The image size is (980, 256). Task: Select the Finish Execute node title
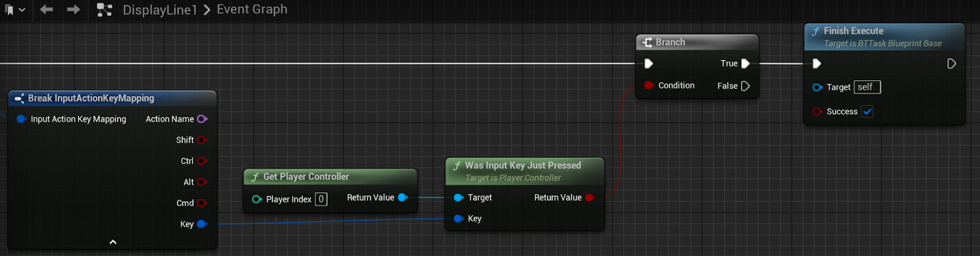coord(853,31)
